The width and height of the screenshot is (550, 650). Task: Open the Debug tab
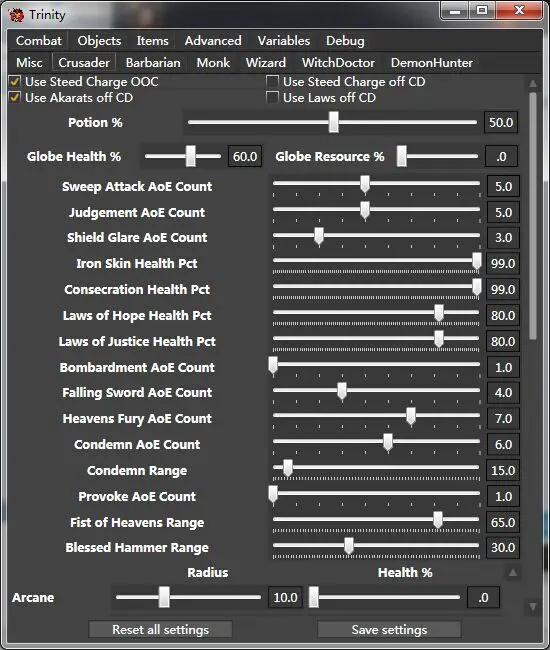(x=345, y=41)
